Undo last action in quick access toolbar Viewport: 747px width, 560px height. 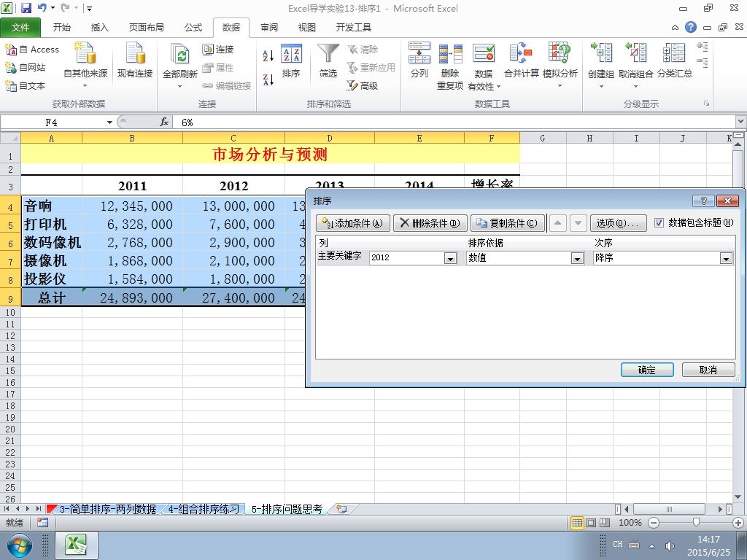pos(42,8)
